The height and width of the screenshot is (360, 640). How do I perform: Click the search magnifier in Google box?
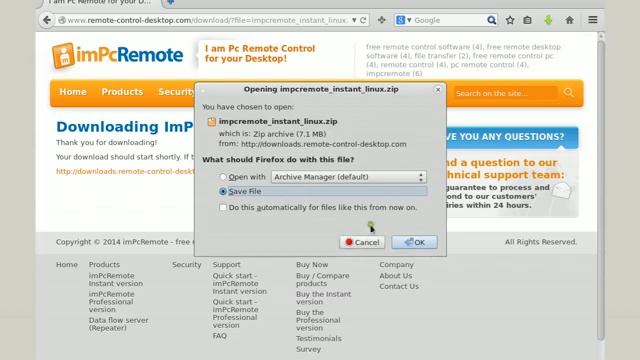(491, 20)
